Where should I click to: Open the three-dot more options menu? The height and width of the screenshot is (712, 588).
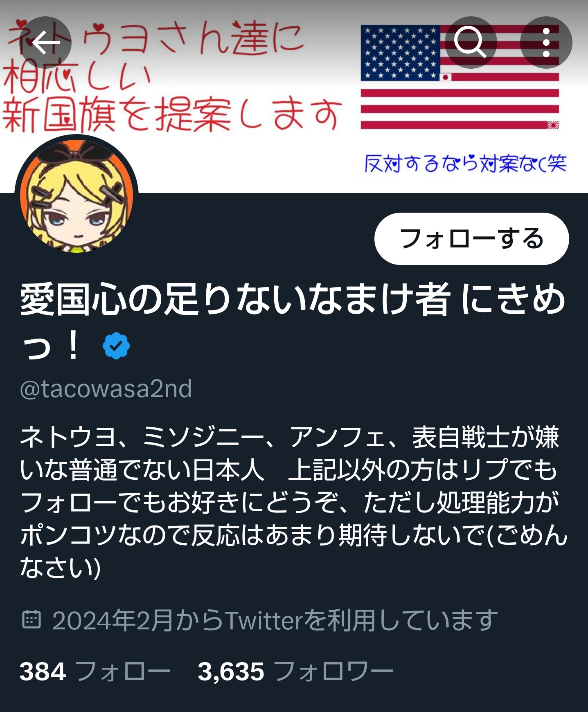click(546, 43)
